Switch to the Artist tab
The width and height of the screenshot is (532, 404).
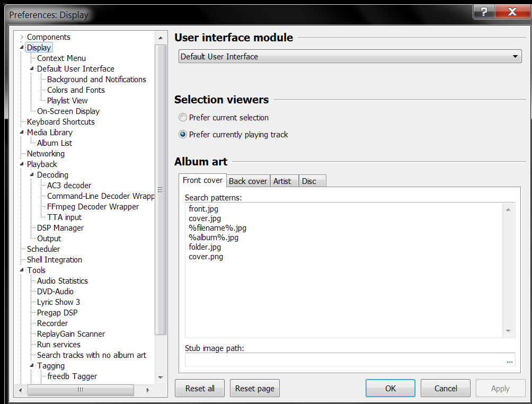[282, 181]
